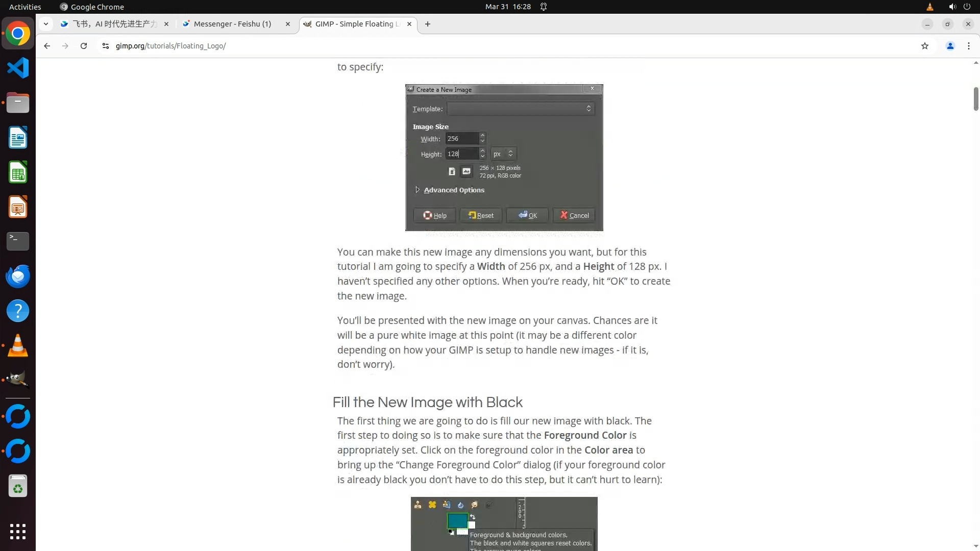
Task: Open system volume and power menu
Action: (959, 7)
